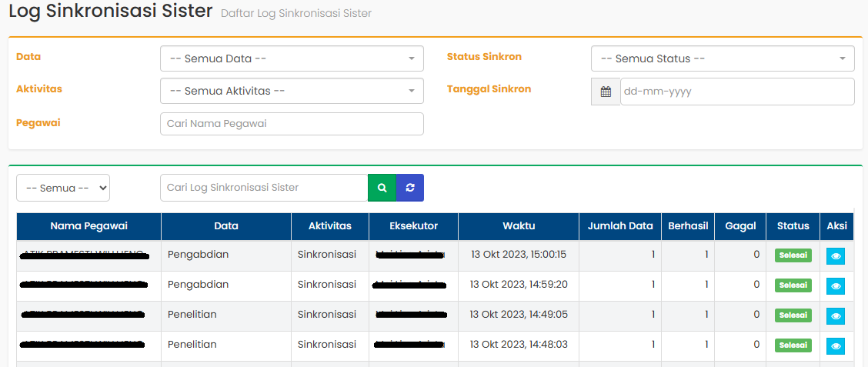Click the dd-mm-yyyy date input

tap(736, 92)
